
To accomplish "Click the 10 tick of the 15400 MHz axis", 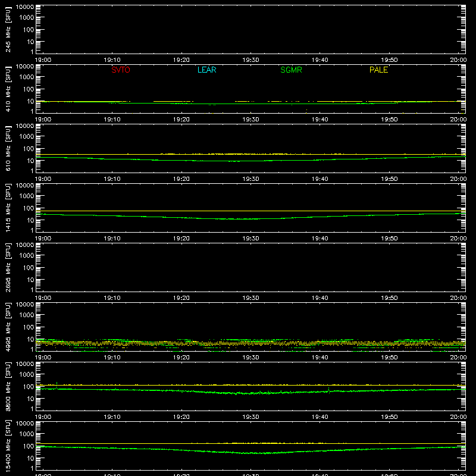I will click(31, 458).
